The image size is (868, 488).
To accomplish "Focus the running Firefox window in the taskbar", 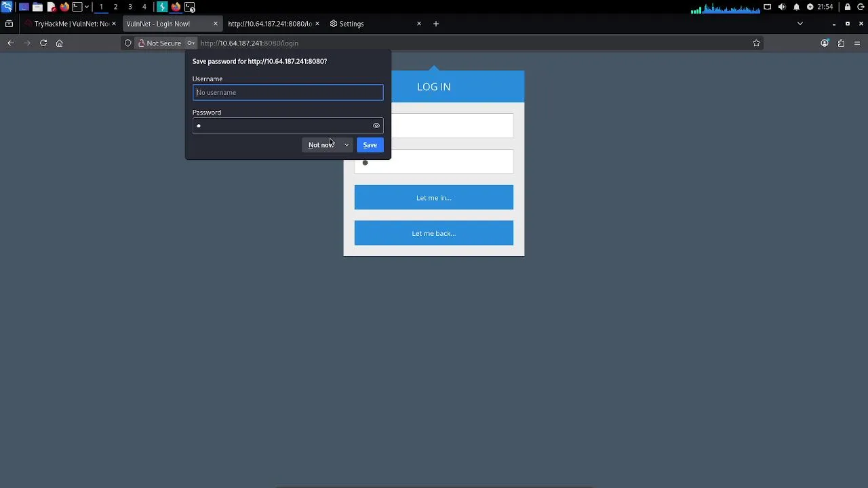I will coord(176,7).
